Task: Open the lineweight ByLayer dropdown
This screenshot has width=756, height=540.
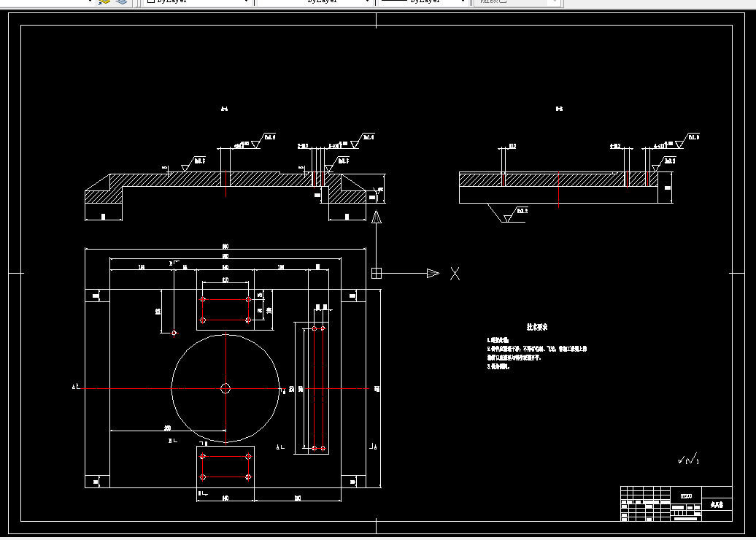Action: point(423,2)
